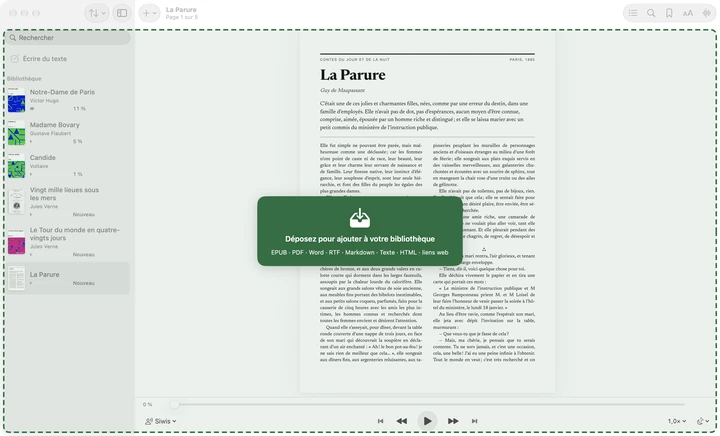Click the rewind button
720x436 pixels.
tap(402, 421)
